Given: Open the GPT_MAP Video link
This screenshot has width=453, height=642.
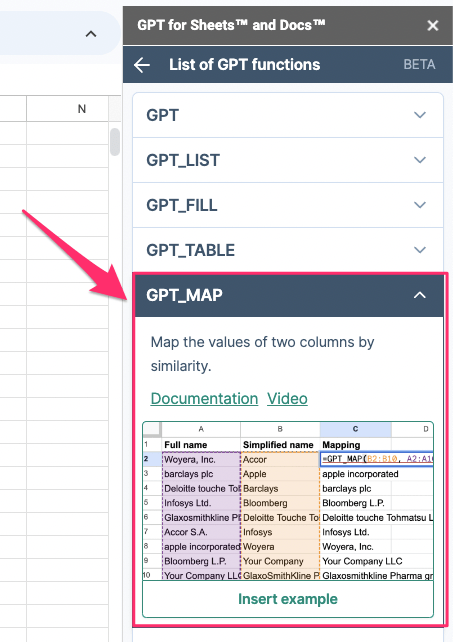Looking at the screenshot, I should 287,398.
